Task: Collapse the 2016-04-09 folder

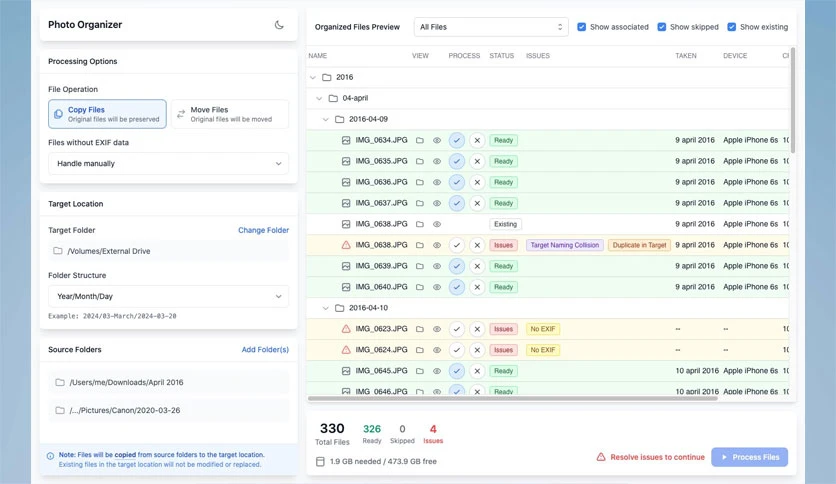Action: tap(326, 119)
